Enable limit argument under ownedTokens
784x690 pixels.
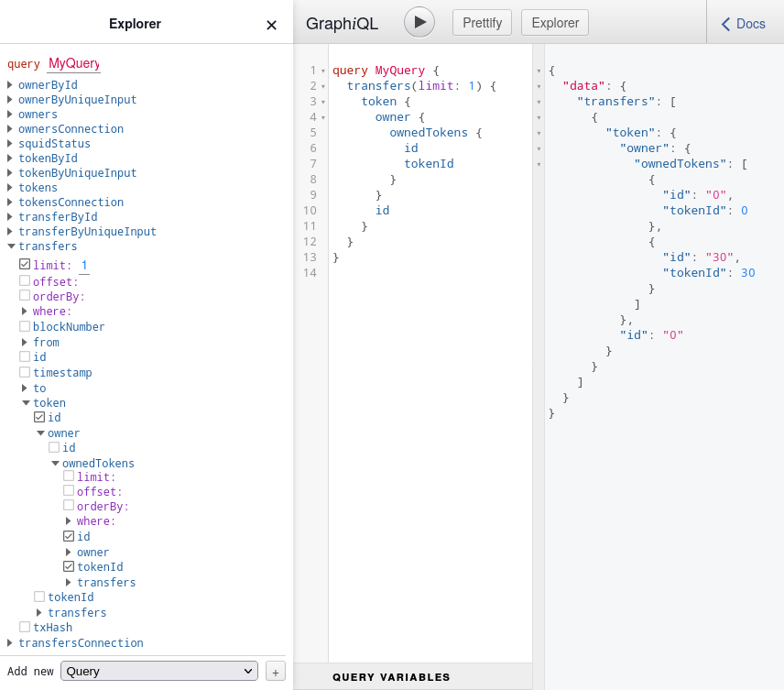(x=69, y=476)
